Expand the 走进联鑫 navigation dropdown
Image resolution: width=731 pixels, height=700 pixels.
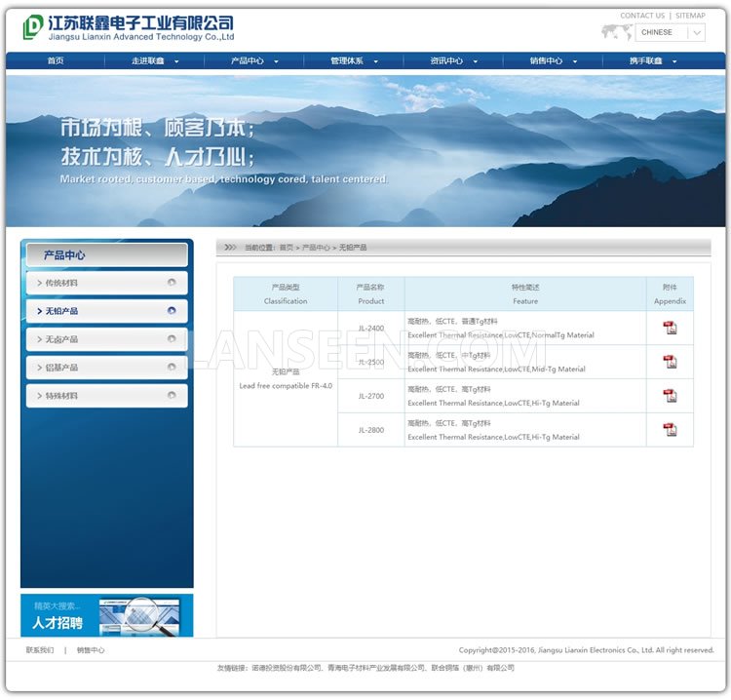point(154,61)
